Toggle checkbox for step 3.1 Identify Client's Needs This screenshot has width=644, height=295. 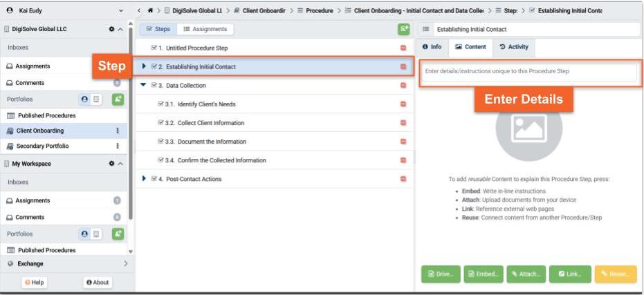[x=160, y=104]
